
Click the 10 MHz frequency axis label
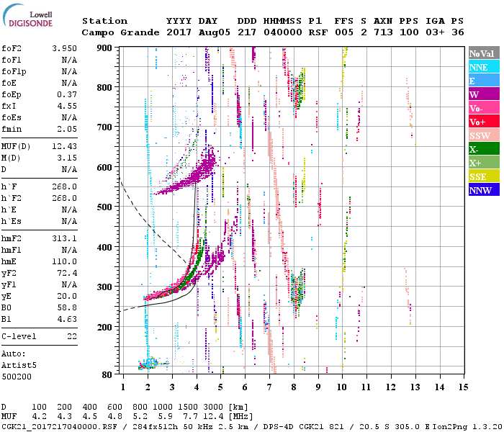[x=342, y=387]
